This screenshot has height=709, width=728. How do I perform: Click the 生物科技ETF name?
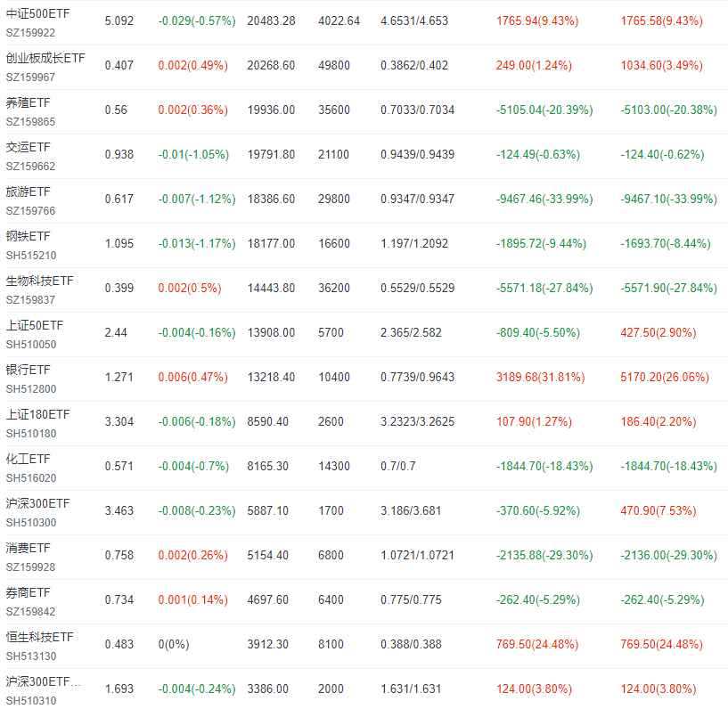click(39, 281)
